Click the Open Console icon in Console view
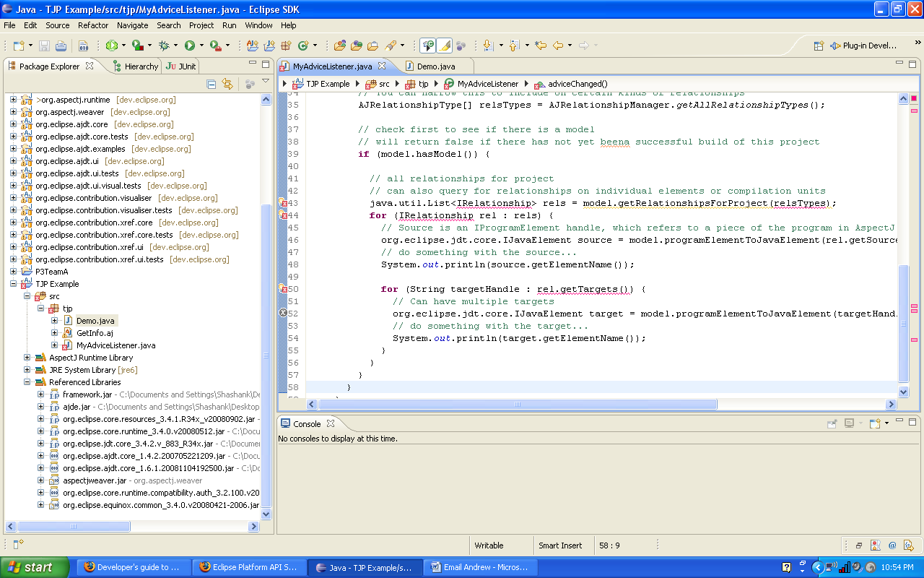 pos(875,424)
